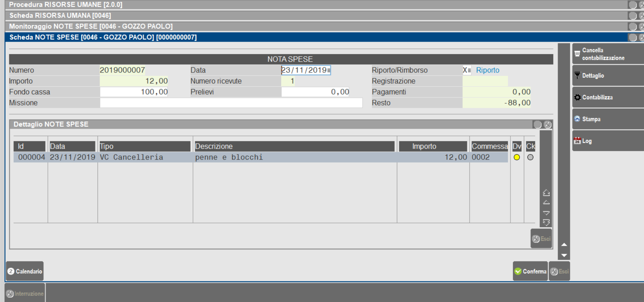
Task: Move down one row in detail grid
Action: pyautogui.click(x=546, y=213)
